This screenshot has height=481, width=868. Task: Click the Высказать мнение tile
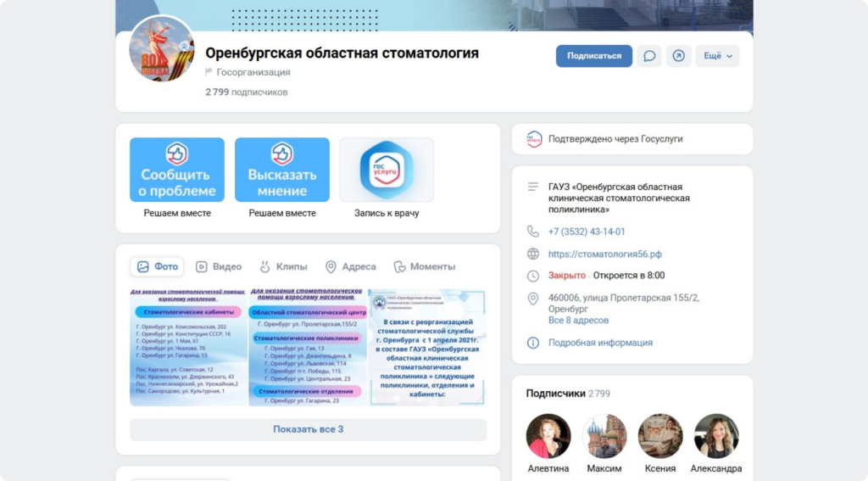(281, 170)
